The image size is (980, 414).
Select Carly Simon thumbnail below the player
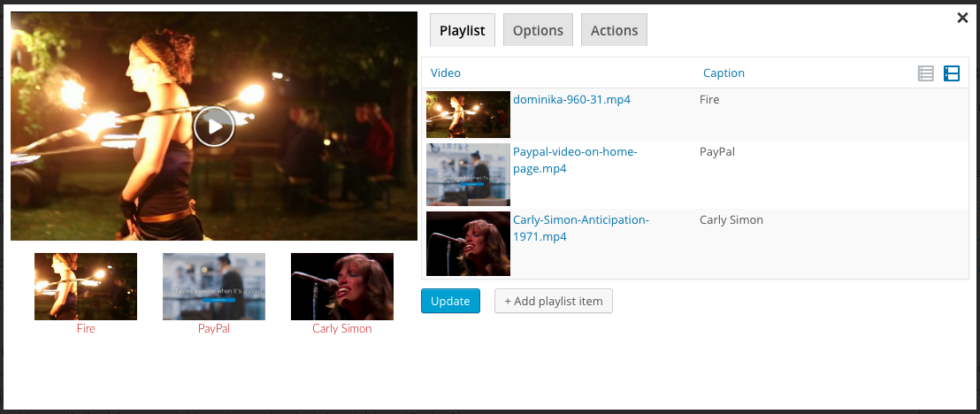tap(342, 287)
